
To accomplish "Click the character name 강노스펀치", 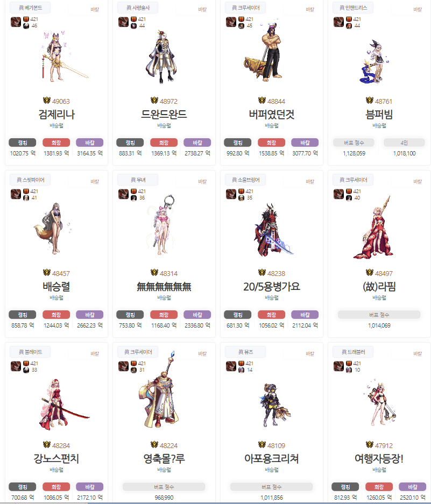I will (x=56, y=459).
